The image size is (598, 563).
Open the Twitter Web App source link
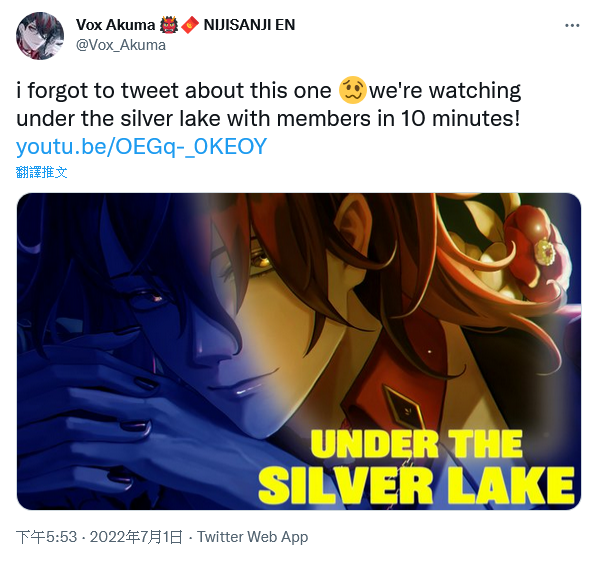pyautogui.click(x=252, y=537)
